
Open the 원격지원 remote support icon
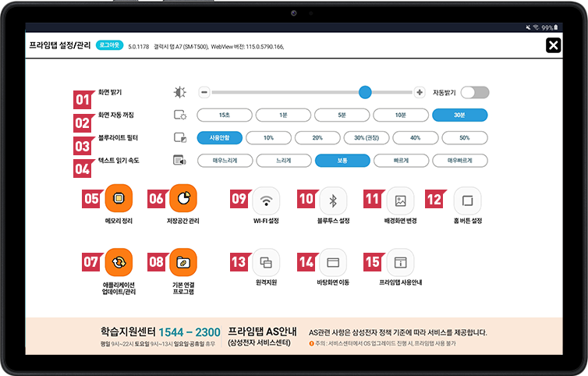coord(266,262)
